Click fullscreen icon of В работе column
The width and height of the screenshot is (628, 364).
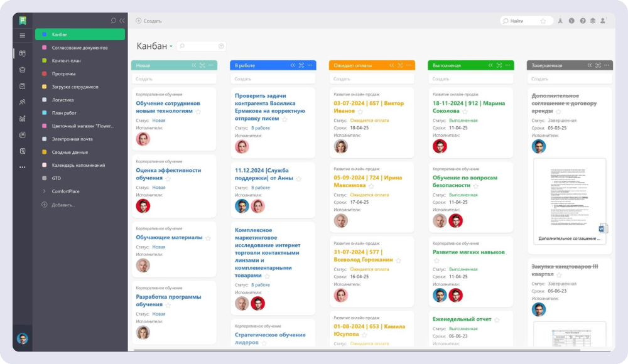(x=301, y=65)
